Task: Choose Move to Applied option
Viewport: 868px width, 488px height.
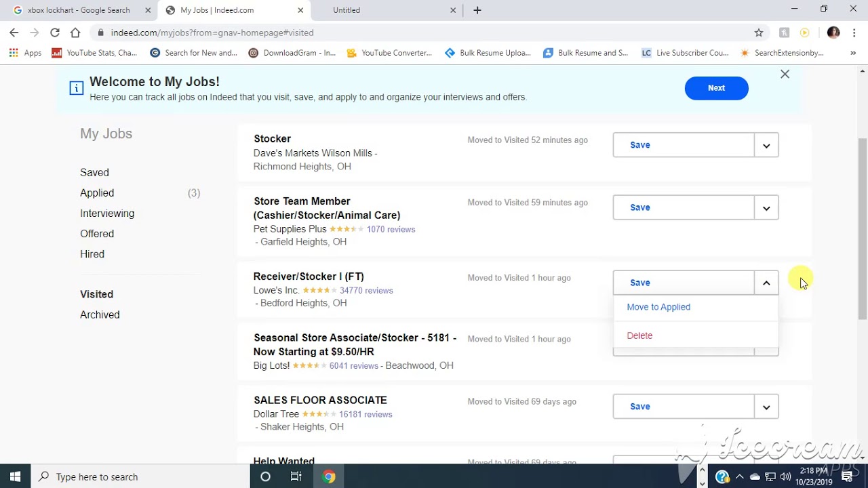Action: tap(658, 307)
